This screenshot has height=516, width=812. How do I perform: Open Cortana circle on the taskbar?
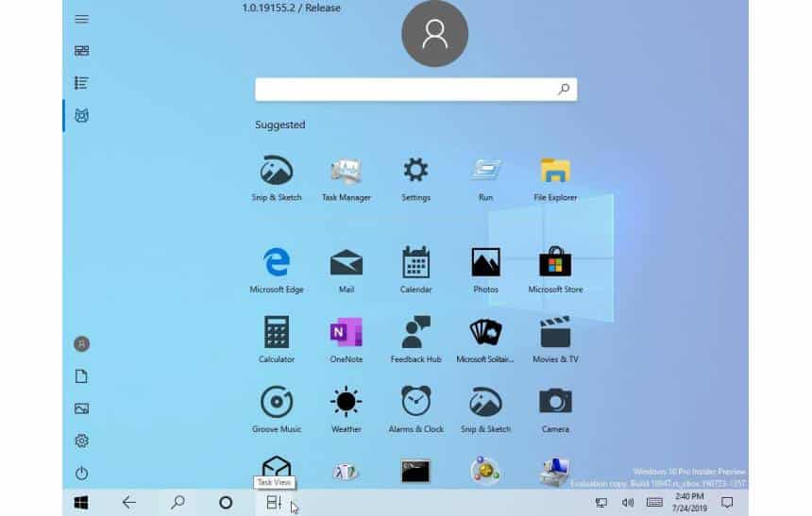point(226,503)
